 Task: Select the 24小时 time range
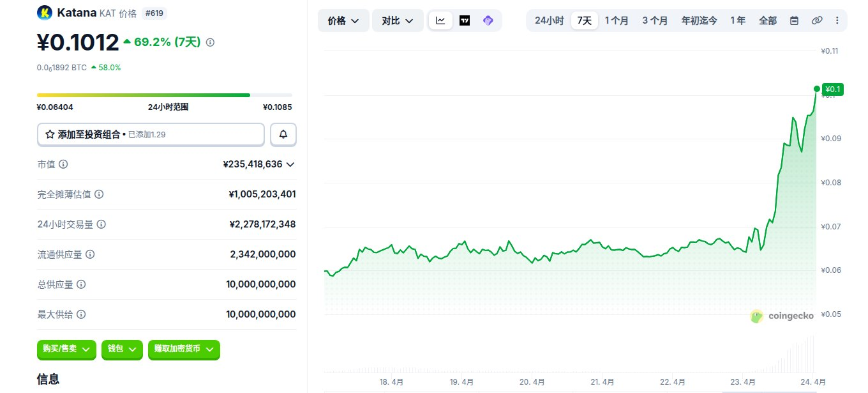pyautogui.click(x=549, y=20)
